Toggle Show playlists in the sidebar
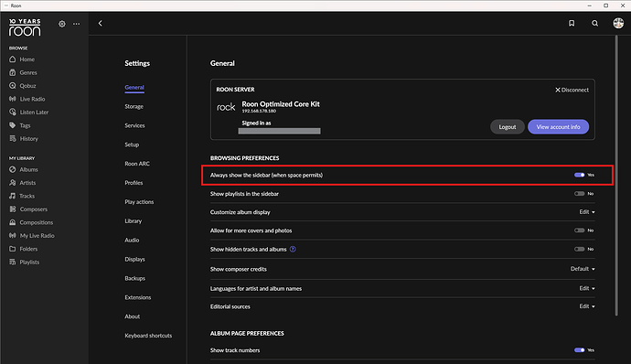The width and height of the screenshot is (631, 364). click(x=580, y=194)
